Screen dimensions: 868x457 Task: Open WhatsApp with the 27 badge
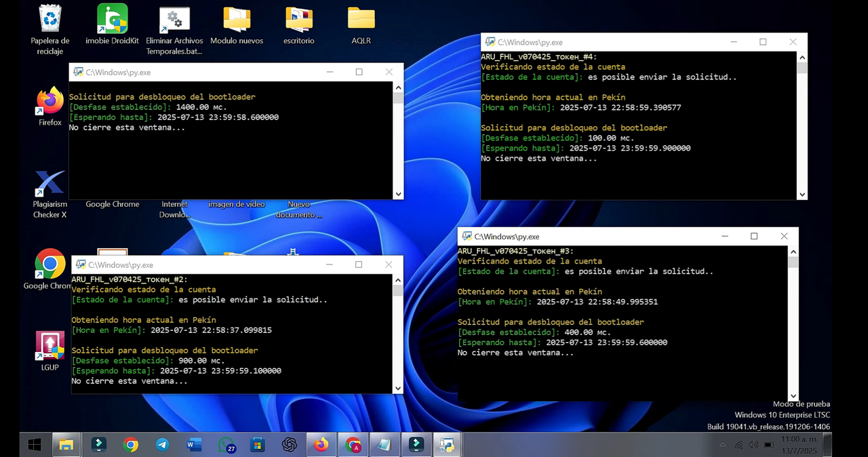[x=226, y=445]
